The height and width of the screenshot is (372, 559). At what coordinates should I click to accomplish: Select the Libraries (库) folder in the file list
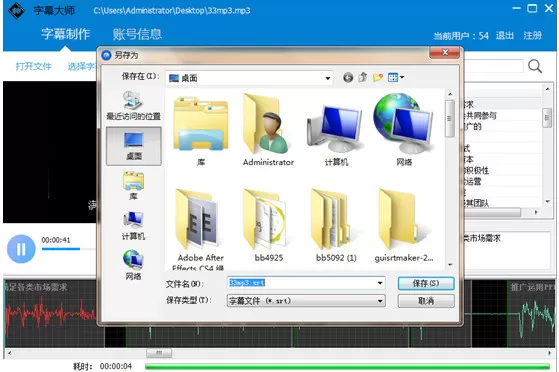coord(201,131)
